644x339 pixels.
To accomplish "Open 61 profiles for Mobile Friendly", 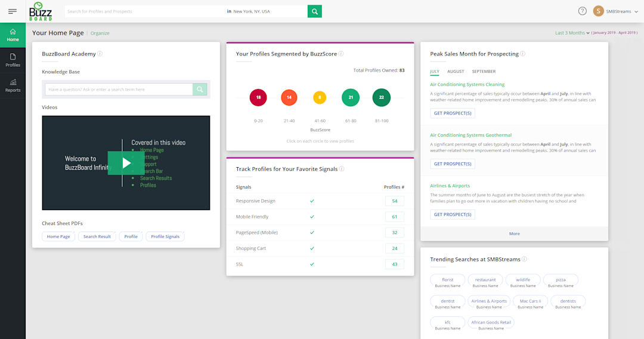I will [395, 217].
